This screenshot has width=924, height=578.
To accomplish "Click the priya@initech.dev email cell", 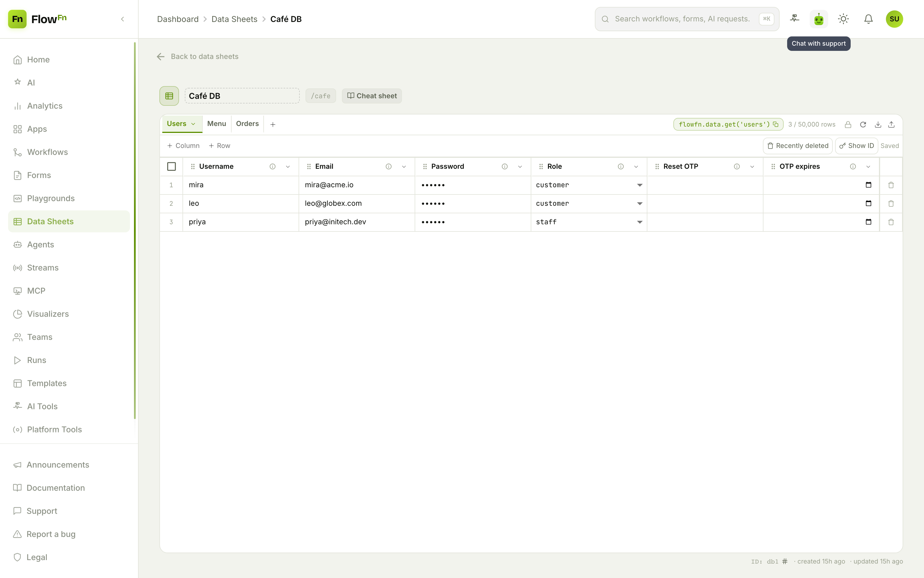I will point(357,222).
